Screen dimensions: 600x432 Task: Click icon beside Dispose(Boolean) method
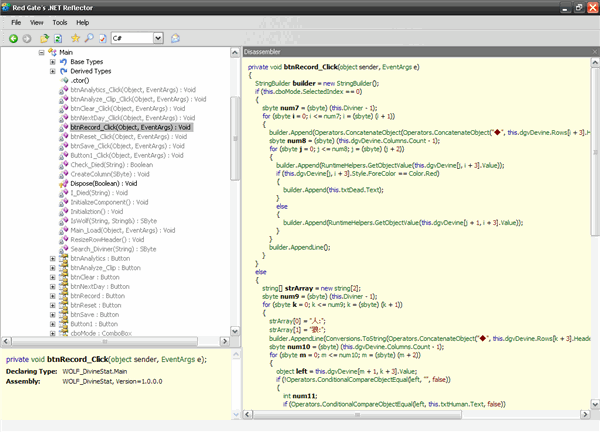[x=64, y=184]
